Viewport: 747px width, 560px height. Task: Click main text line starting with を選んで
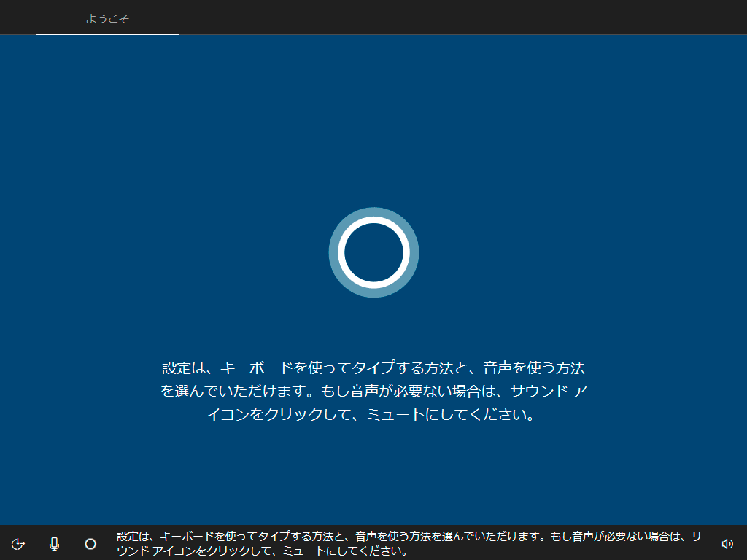(373, 392)
